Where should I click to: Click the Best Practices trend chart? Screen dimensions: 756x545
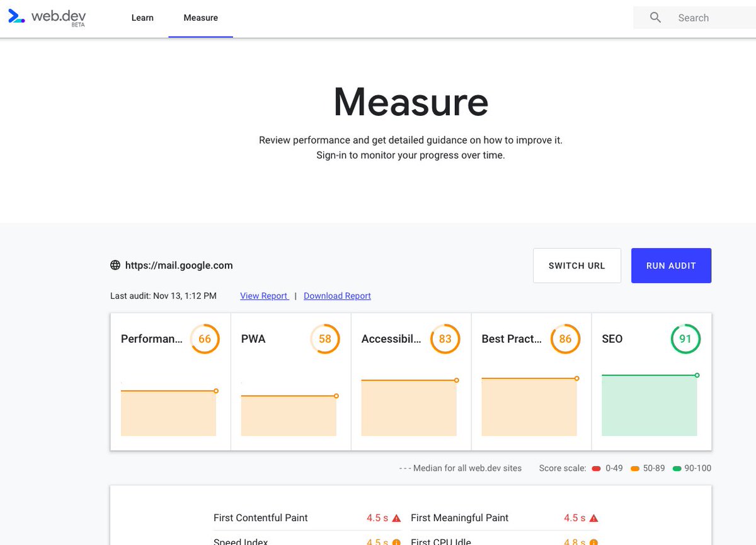[530, 406]
